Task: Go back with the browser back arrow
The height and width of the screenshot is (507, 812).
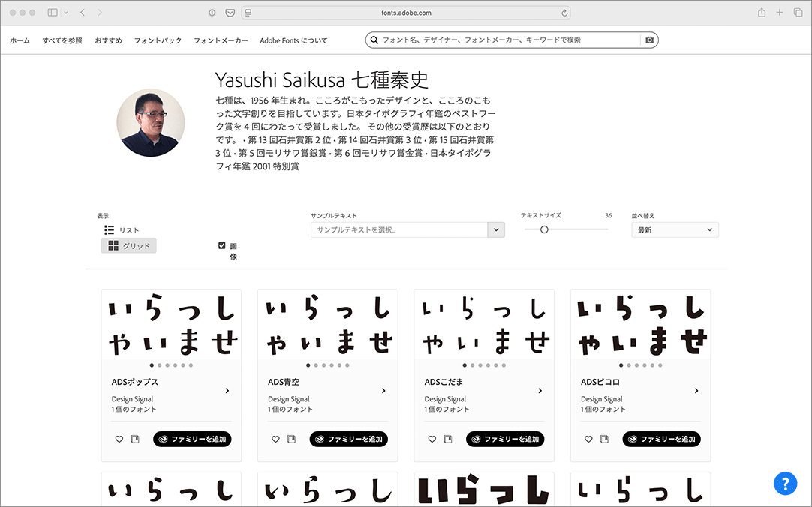Action: pyautogui.click(x=83, y=13)
